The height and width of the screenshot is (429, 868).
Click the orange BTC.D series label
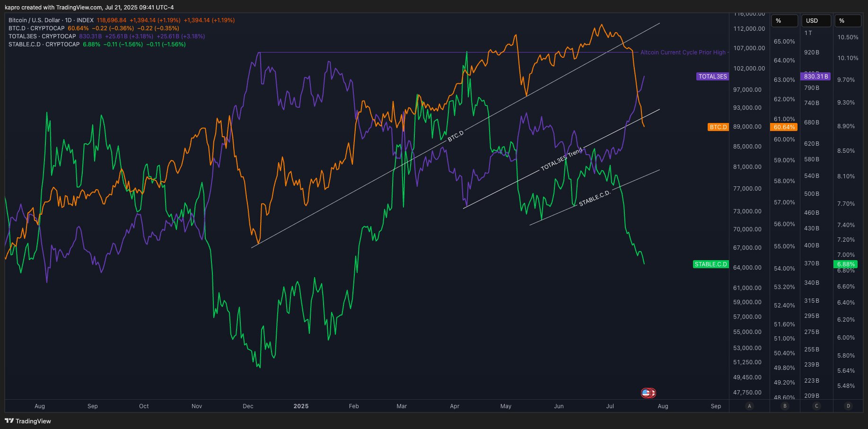pyautogui.click(x=718, y=127)
